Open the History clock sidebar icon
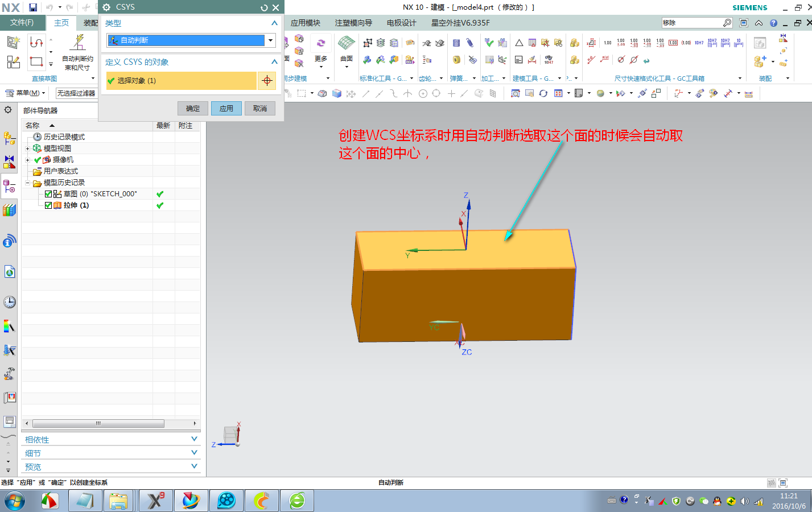 pyautogui.click(x=9, y=302)
